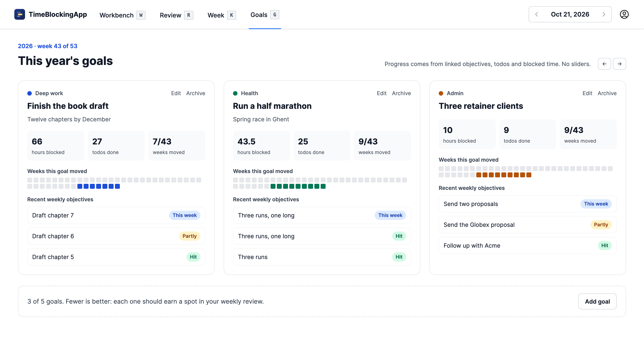Click the 66 hours blocked stat tile
This screenshot has width=644, height=339.
(55, 146)
